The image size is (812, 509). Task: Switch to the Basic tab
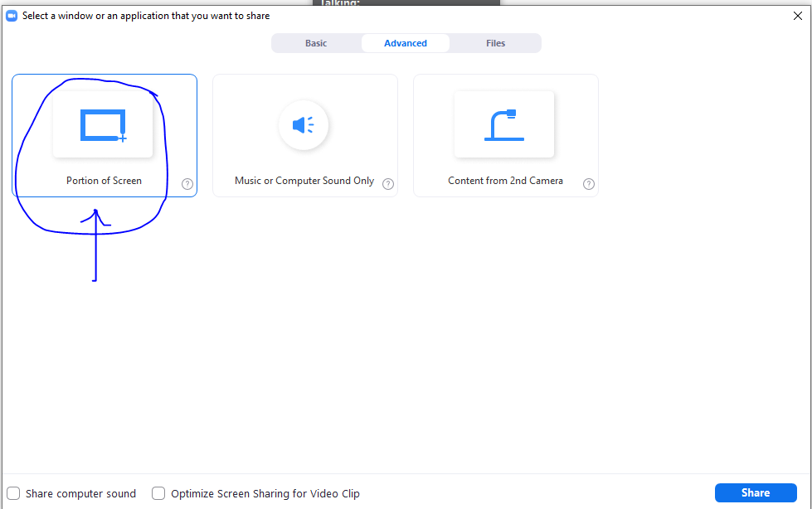click(316, 43)
